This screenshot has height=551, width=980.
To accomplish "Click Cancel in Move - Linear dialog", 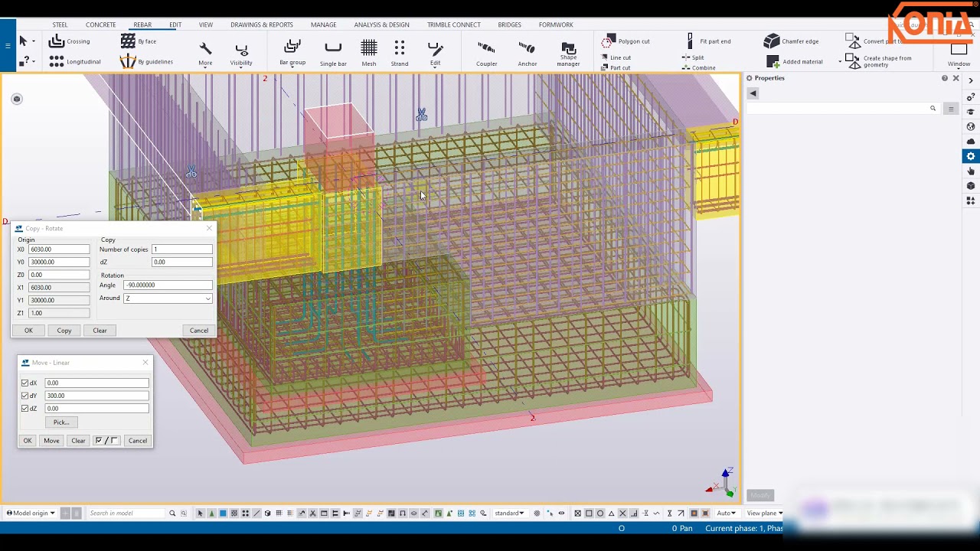I will [x=138, y=441].
